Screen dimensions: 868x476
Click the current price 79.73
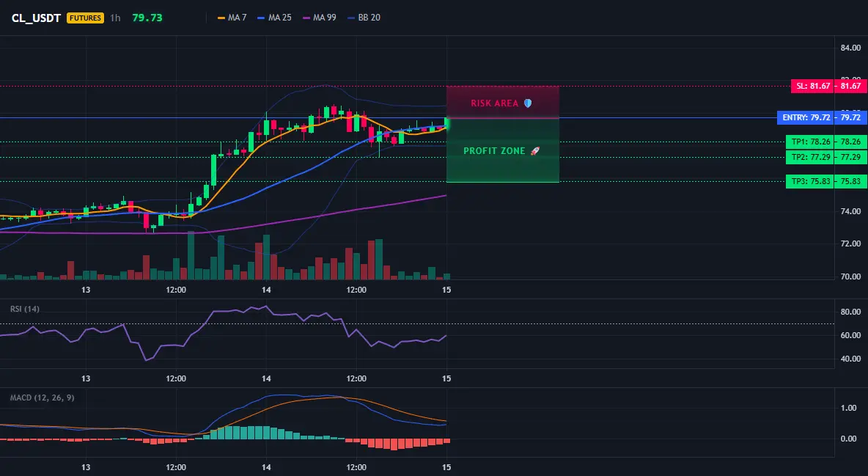(147, 18)
